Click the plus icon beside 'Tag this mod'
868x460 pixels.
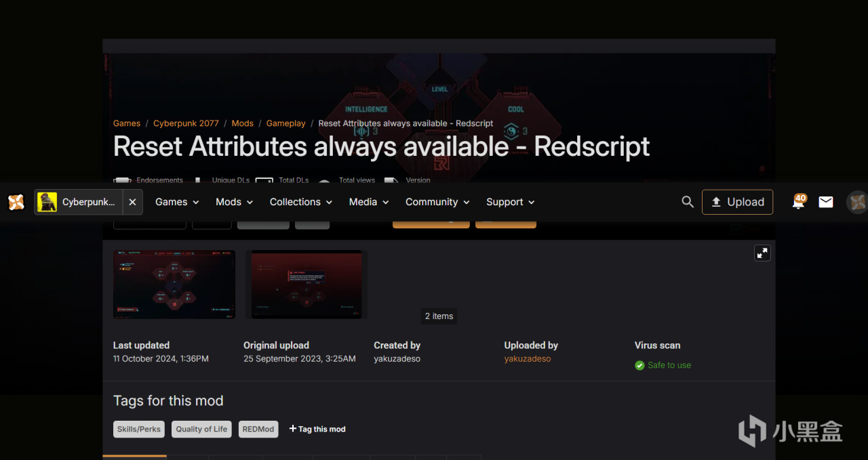(293, 428)
